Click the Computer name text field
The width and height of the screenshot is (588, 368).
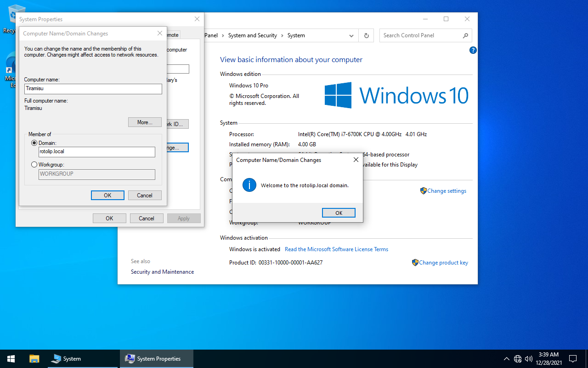[93, 89]
